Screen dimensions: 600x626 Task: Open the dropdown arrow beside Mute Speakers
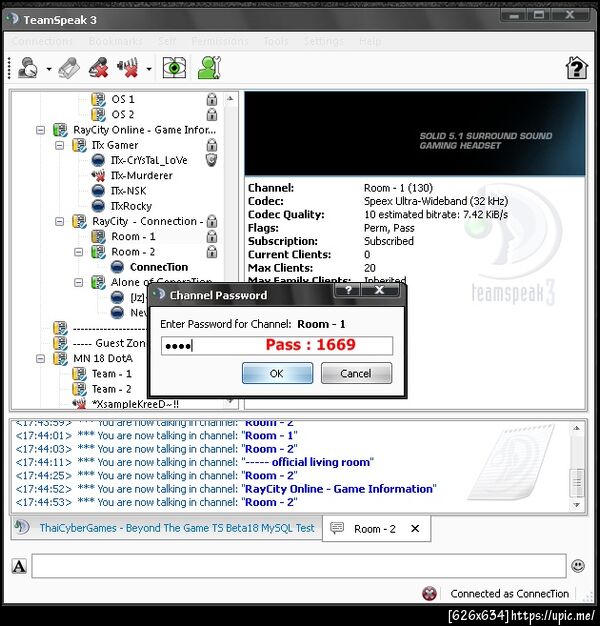pyautogui.click(x=149, y=69)
